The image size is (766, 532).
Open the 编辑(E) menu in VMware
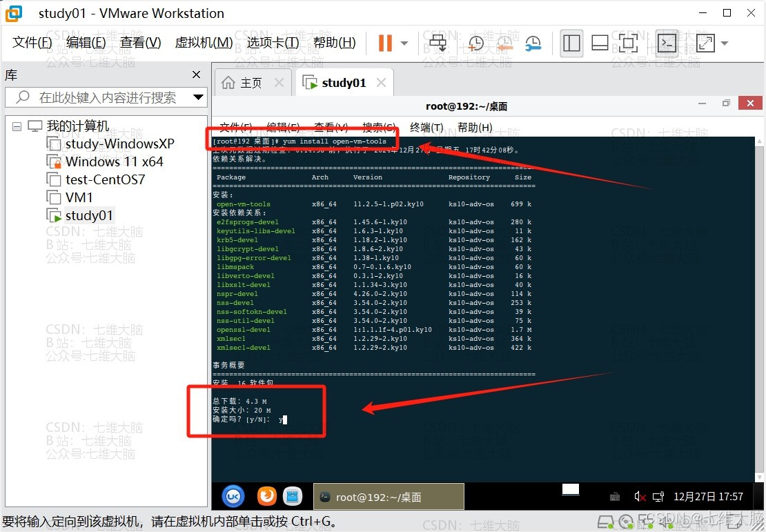click(86, 43)
